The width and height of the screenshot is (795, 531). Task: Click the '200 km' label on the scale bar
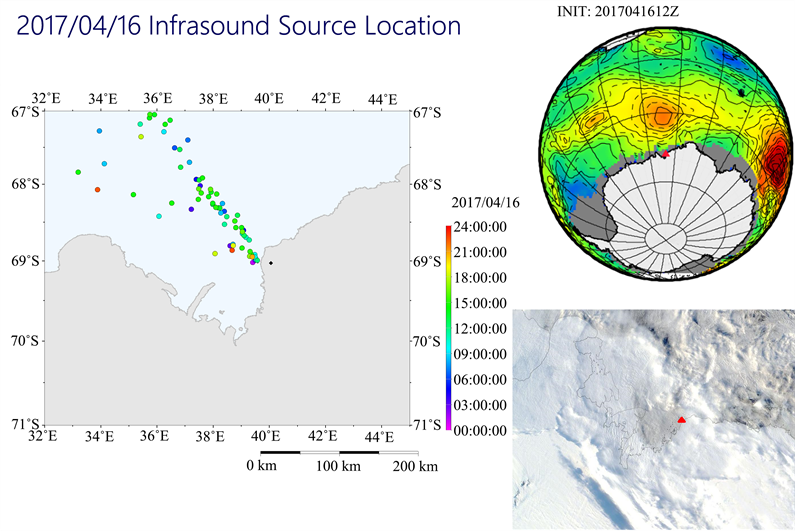pyautogui.click(x=414, y=467)
